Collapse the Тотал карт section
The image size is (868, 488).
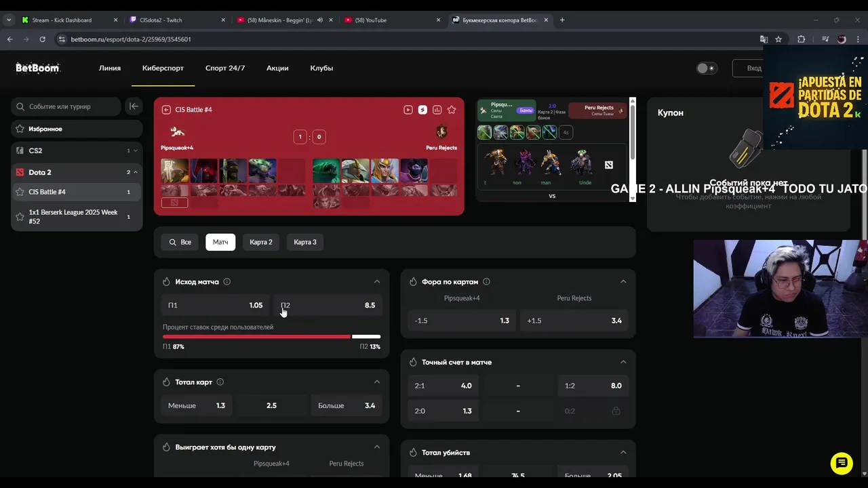[377, 382]
